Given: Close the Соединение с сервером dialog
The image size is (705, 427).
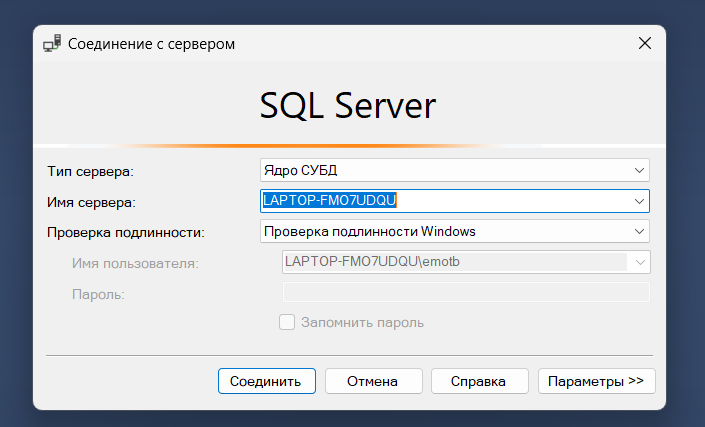Looking at the screenshot, I should [645, 44].
